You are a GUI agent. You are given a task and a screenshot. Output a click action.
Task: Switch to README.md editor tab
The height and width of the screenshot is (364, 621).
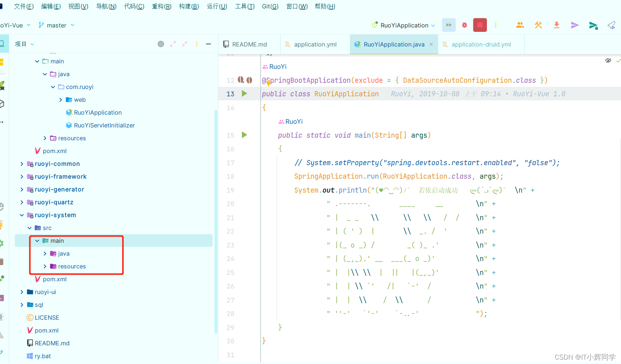[249, 44]
